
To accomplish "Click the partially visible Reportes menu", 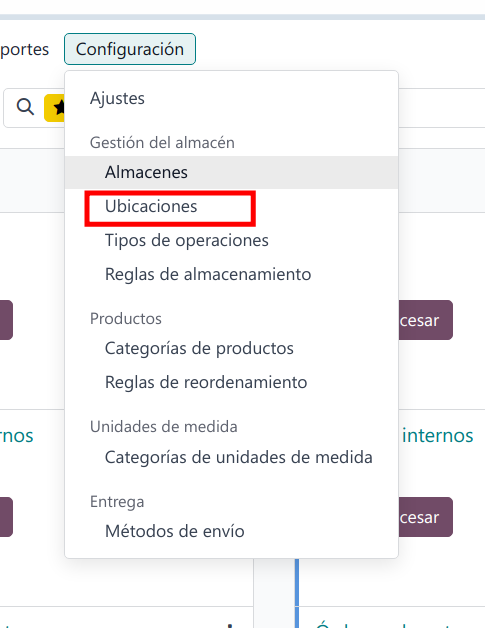I will pyautogui.click(x=24, y=50).
